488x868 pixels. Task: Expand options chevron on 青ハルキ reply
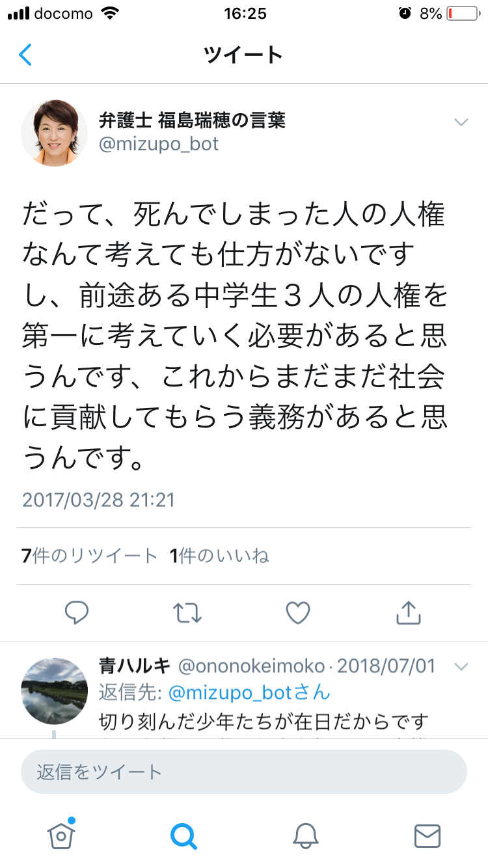pos(461,666)
